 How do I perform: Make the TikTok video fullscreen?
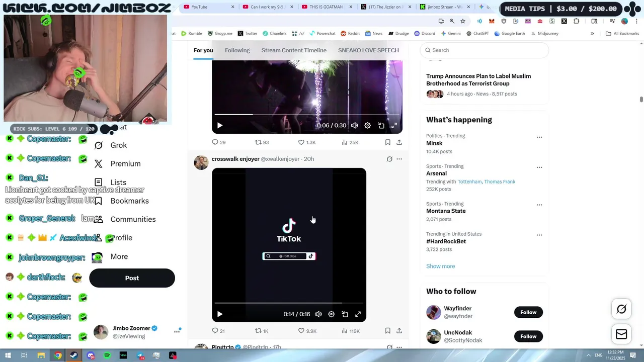pyautogui.click(x=358, y=314)
